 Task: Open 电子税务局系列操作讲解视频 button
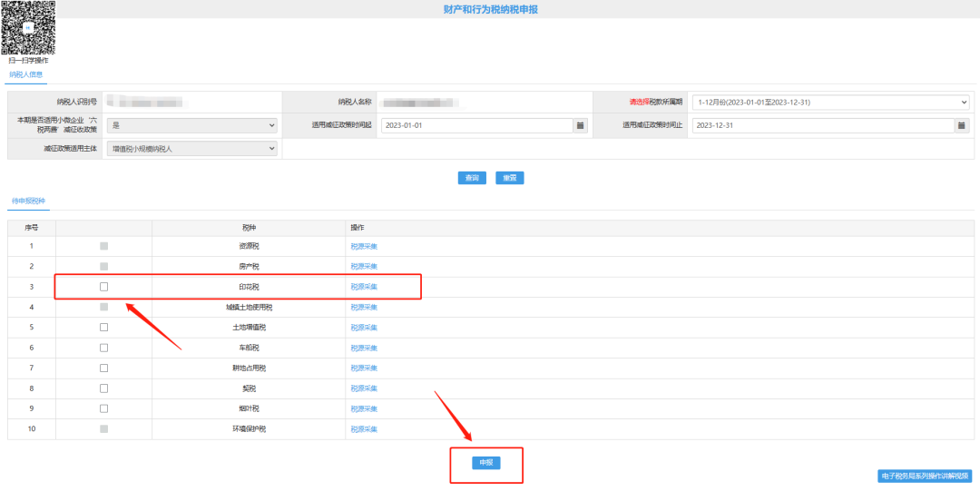click(x=926, y=476)
